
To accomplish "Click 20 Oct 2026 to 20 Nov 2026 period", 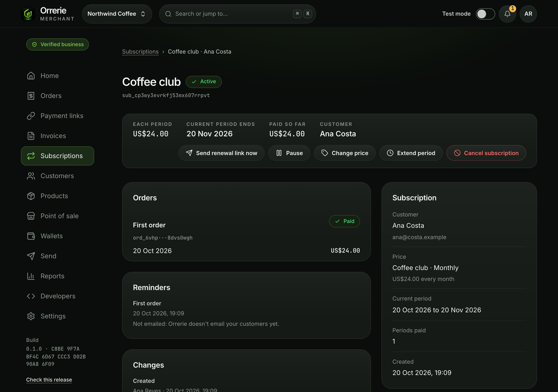I will [437, 310].
